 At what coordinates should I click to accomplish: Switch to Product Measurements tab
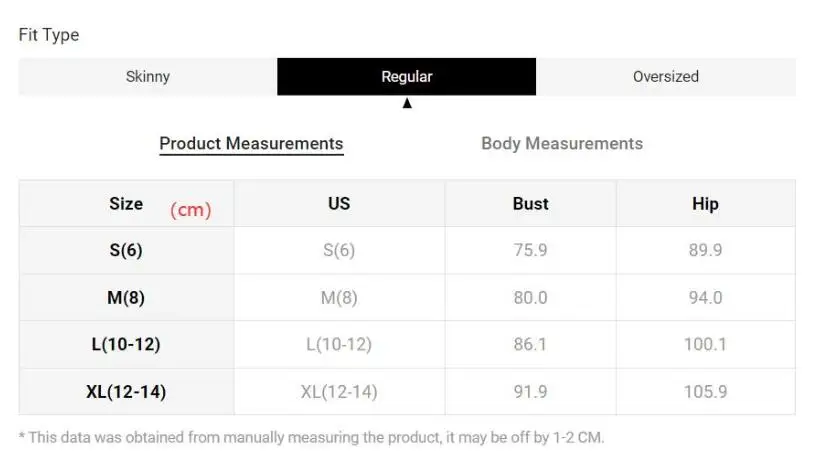tap(251, 144)
